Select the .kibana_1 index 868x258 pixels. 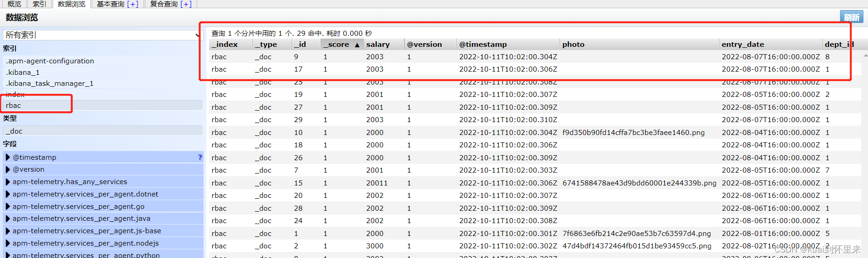[x=103, y=72]
